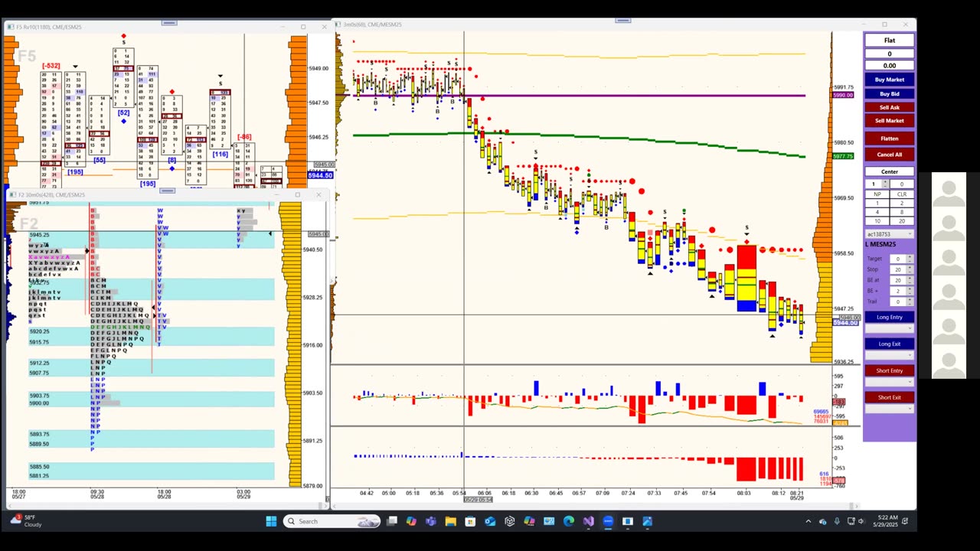Click the Windows taskbar Search box
Viewport: 980px width, 551px height.
click(332, 521)
